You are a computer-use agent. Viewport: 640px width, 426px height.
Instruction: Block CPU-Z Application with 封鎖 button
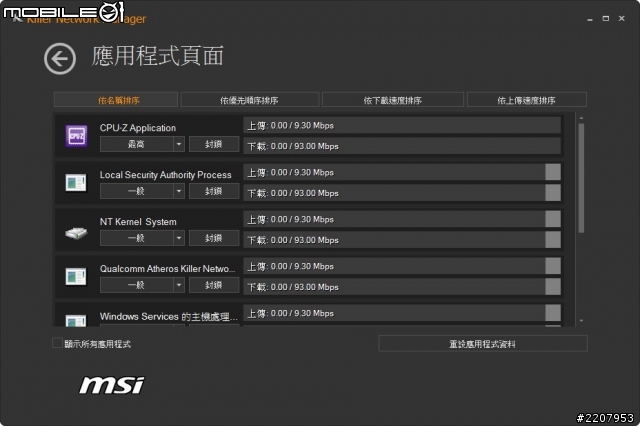coord(214,144)
